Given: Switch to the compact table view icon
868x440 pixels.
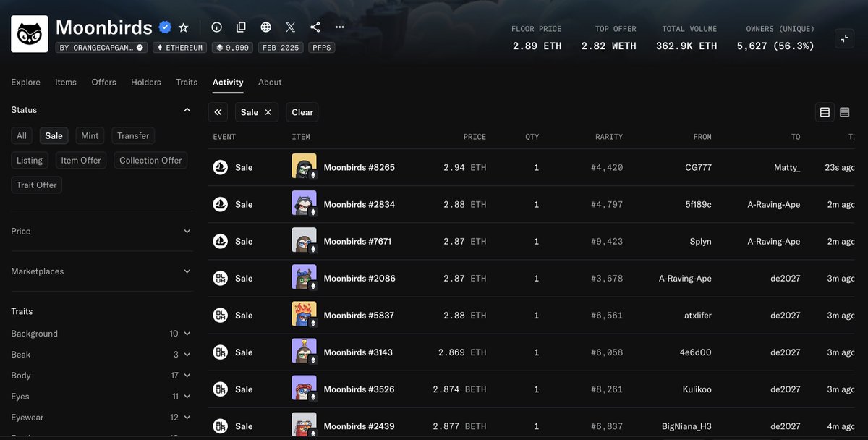Looking at the screenshot, I should (844, 112).
